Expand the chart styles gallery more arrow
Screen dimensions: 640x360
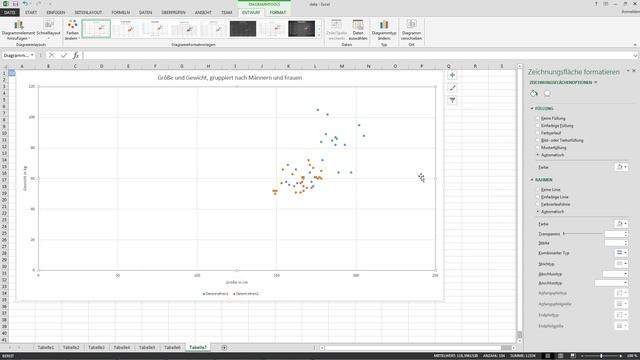point(319,36)
